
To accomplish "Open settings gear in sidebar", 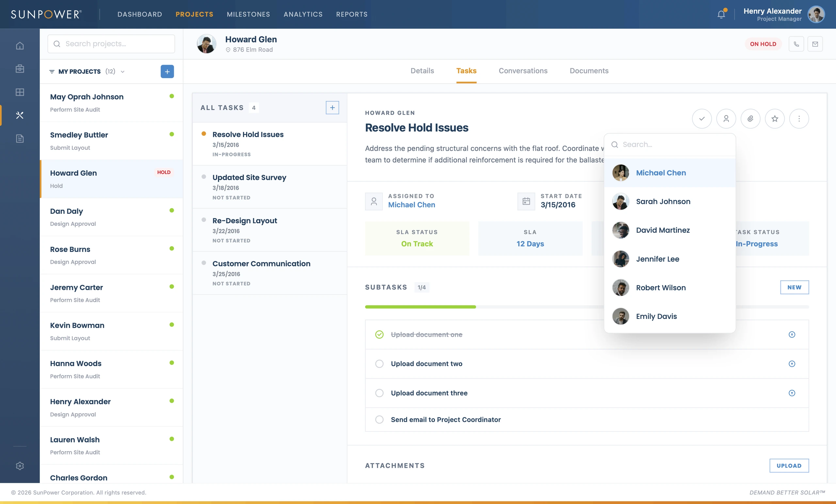I will [x=20, y=466].
